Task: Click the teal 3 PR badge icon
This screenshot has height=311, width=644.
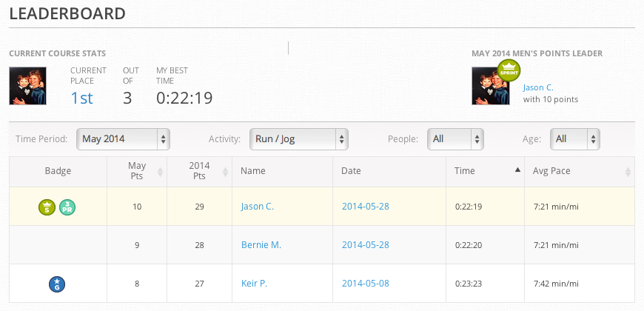Action: pos(67,207)
